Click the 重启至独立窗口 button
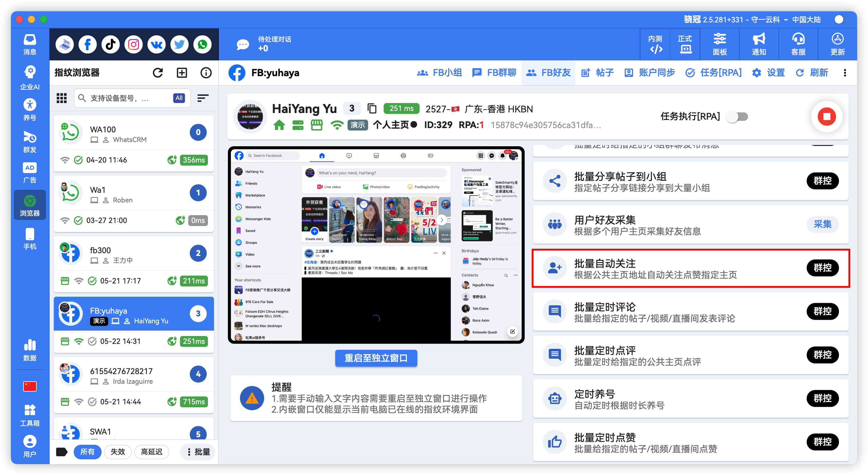 (x=376, y=358)
